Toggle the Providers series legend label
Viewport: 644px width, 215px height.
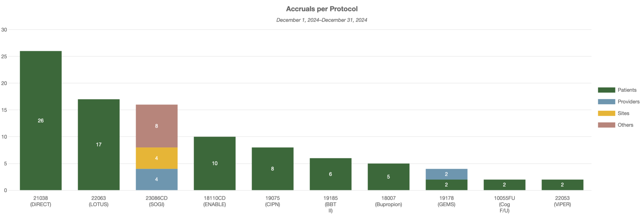pos(628,102)
